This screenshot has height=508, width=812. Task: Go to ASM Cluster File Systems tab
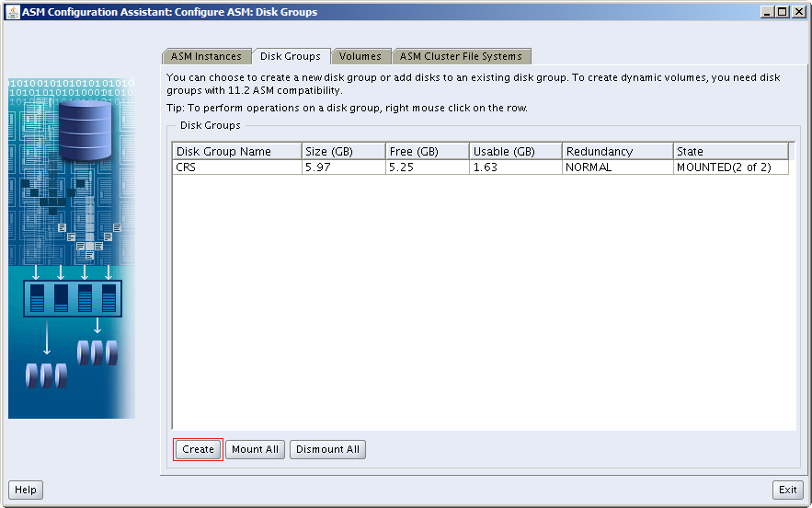click(x=461, y=56)
